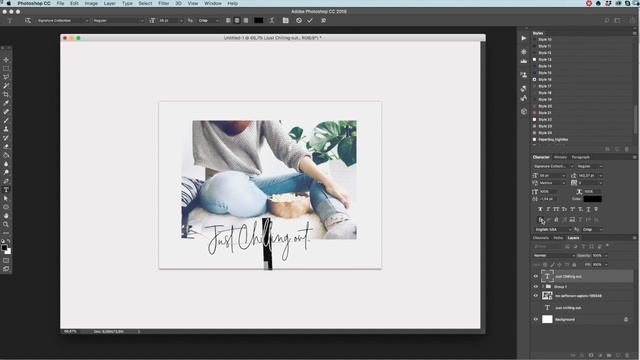Select the Eraser tool
The height and width of the screenshot is (360, 640).
6,147
